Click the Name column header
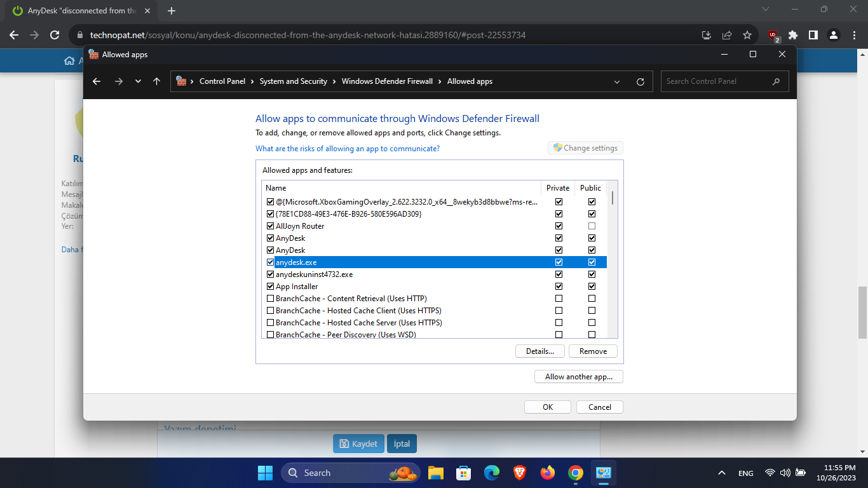This screenshot has height=488, width=868. click(401, 188)
